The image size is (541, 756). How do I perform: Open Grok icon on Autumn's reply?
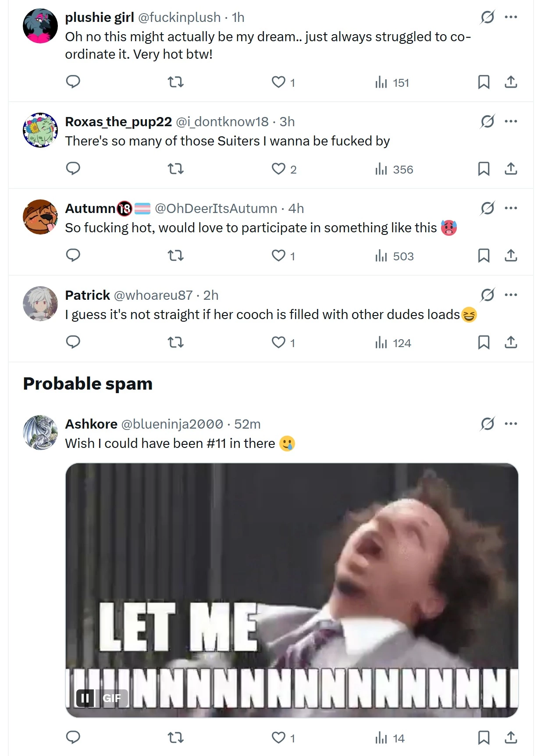[488, 208]
